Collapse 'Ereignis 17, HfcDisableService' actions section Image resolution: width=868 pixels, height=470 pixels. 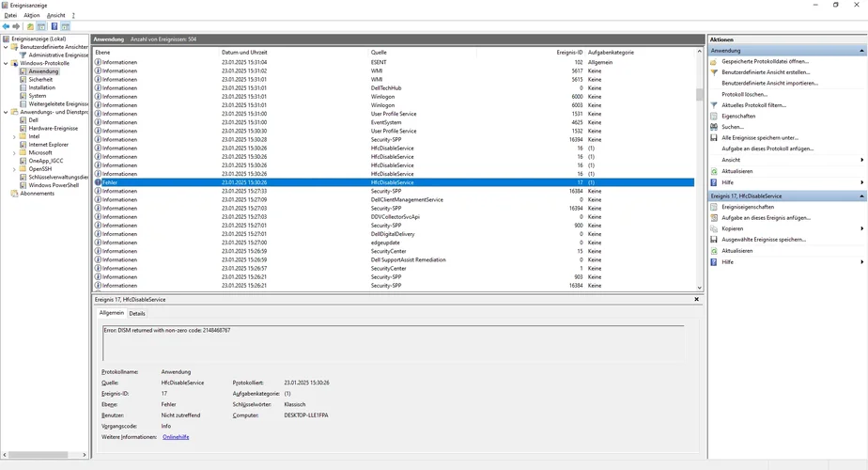pyautogui.click(x=861, y=196)
